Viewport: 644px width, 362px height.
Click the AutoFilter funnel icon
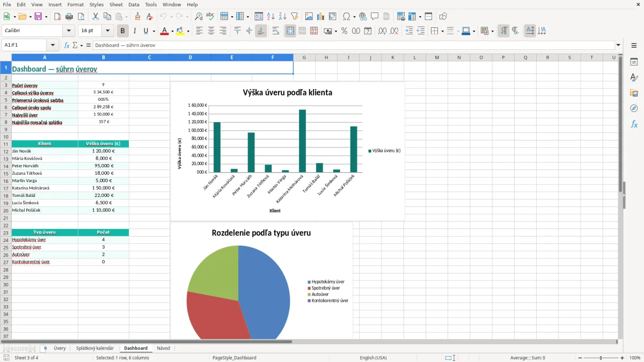[x=295, y=17]
